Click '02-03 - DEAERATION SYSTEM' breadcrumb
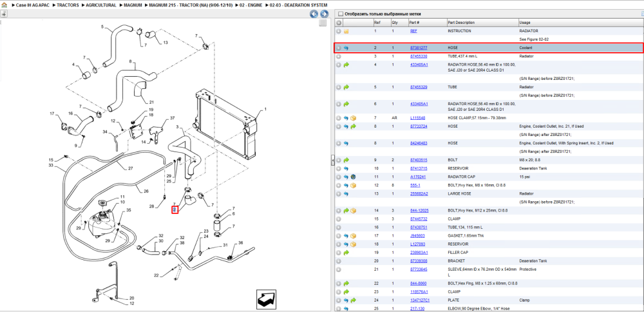Screen dimensions: 644x312 [x=298, y=5]
